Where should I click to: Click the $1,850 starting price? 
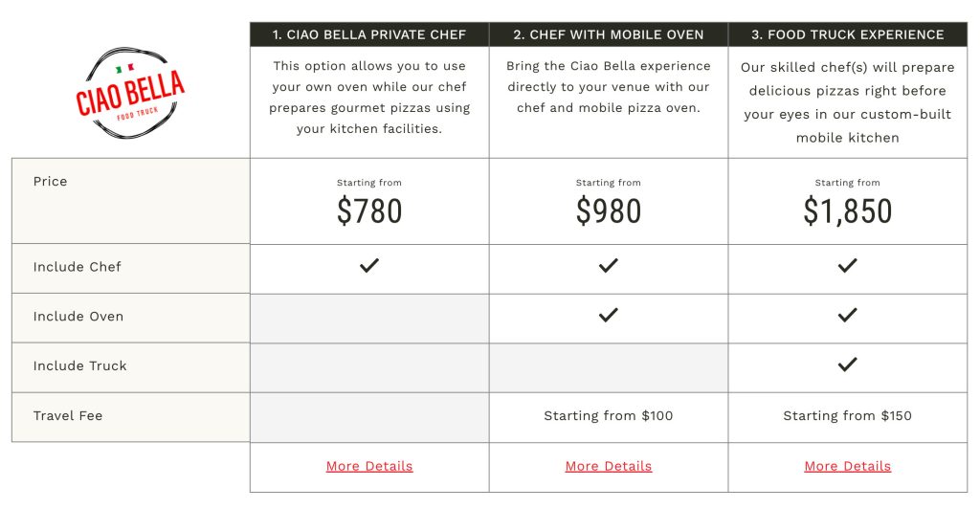coord(848,210)
